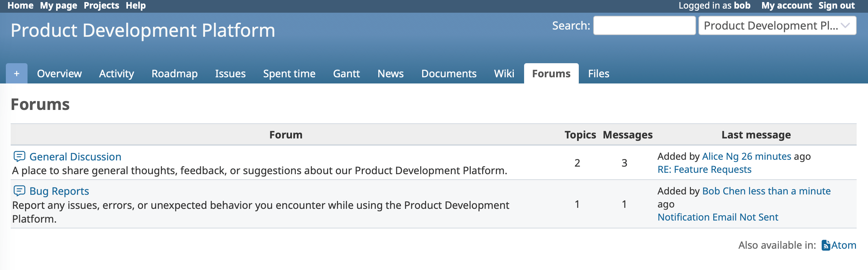
Task: Click Sign out
Action: click(x=836, y=5)
